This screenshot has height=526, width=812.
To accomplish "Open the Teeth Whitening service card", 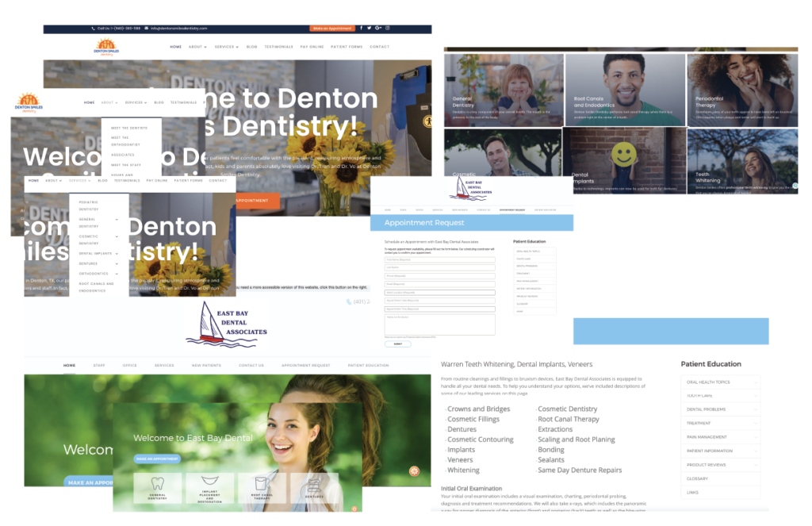I will click(742, 161).
